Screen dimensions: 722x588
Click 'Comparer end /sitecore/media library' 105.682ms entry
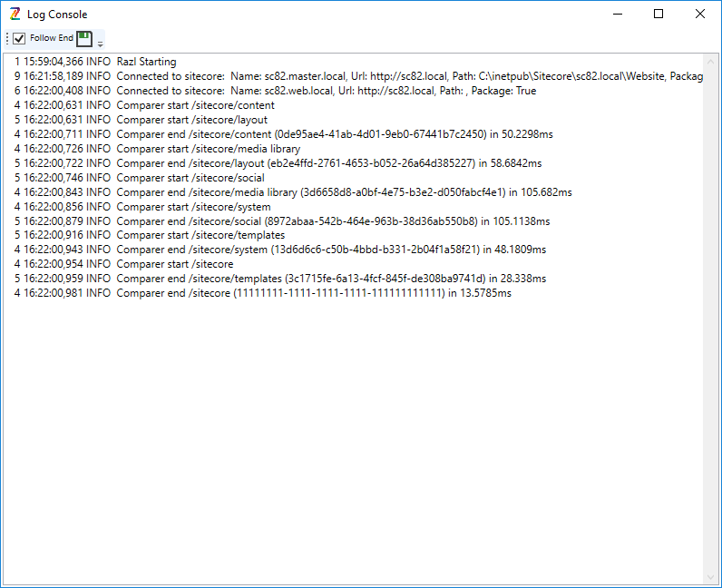click(x=293, y=192)
